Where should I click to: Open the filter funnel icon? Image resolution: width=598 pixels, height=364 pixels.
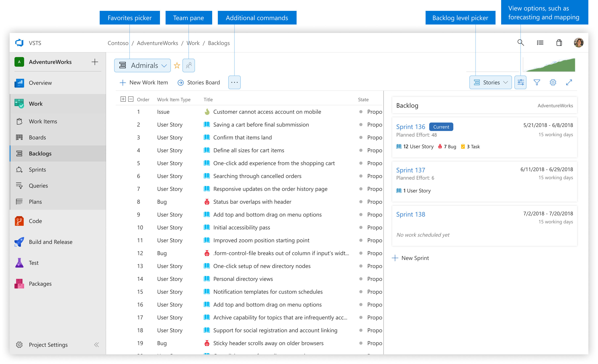click(537, 83)
